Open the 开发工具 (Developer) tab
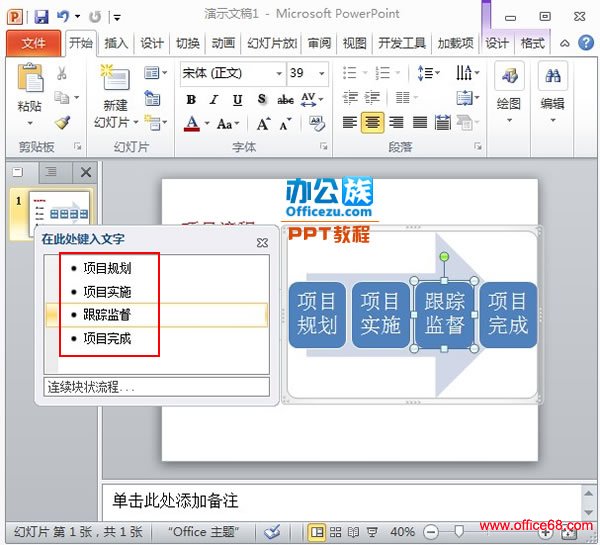 (402, 43)
